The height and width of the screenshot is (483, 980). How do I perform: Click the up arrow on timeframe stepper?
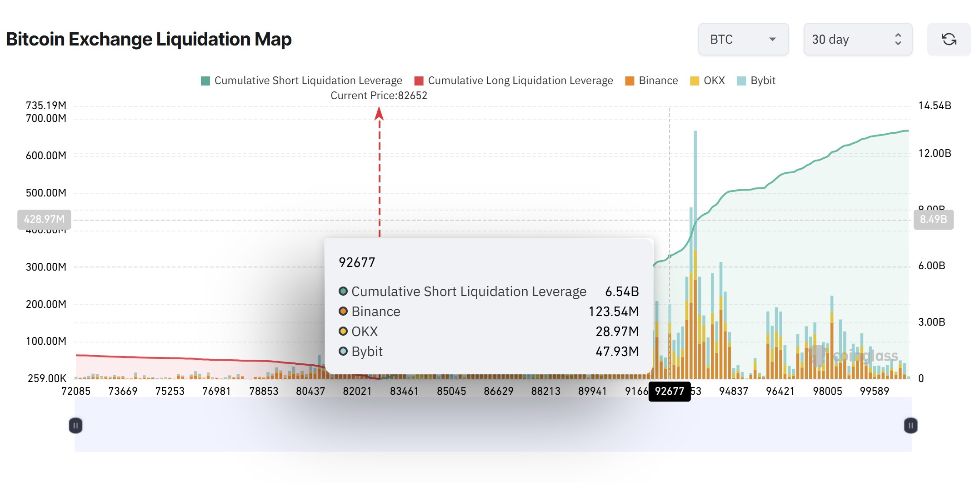point(897,35)
